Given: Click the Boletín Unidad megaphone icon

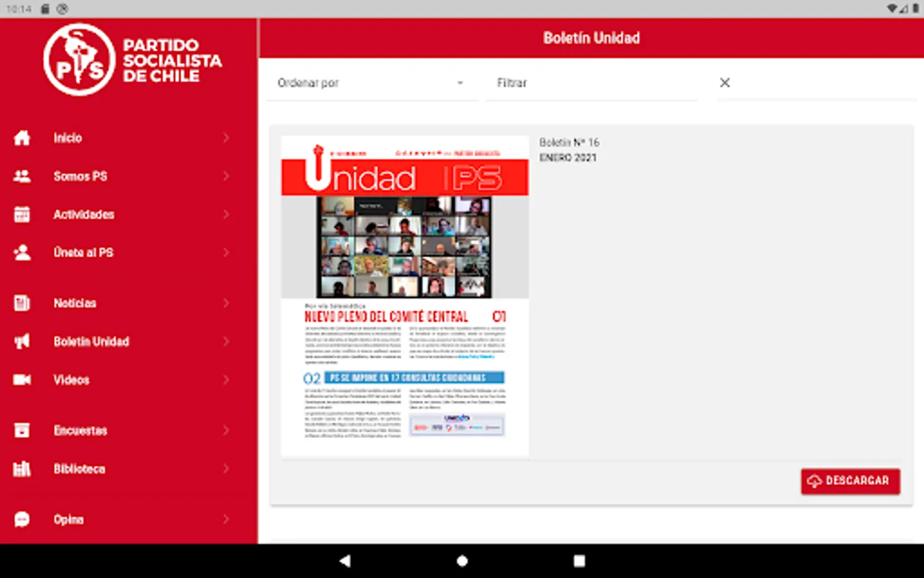Looking at the screenshot, I should tap(22, 341).
